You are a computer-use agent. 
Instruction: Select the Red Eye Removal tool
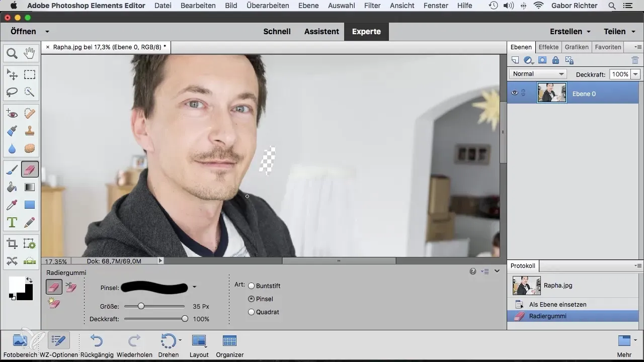coord(12,114)
